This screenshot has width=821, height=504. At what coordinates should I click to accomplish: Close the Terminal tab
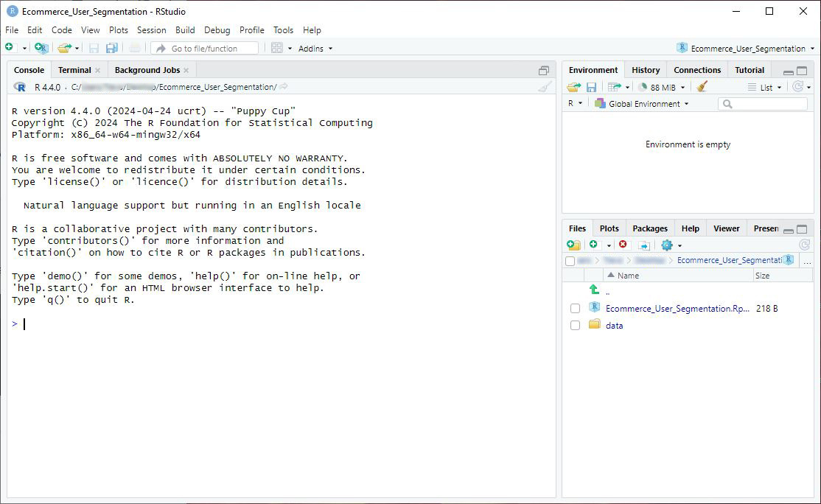tap(97, 70)
